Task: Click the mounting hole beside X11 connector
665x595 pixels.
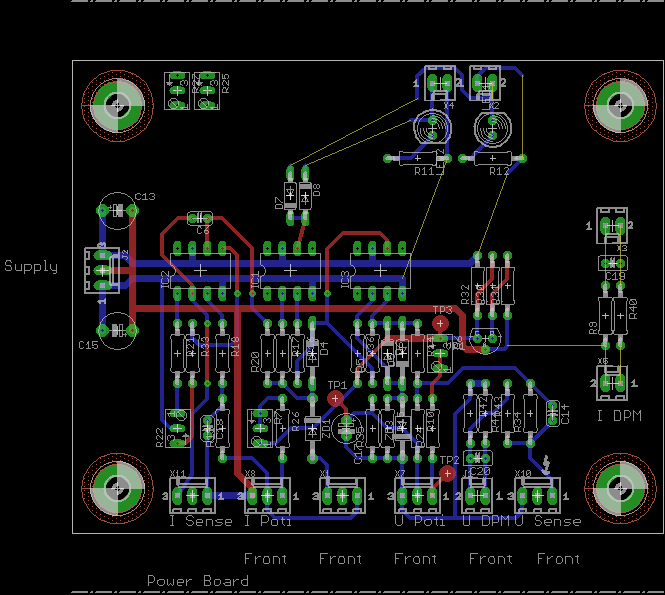Action: (x=117, y=488)
